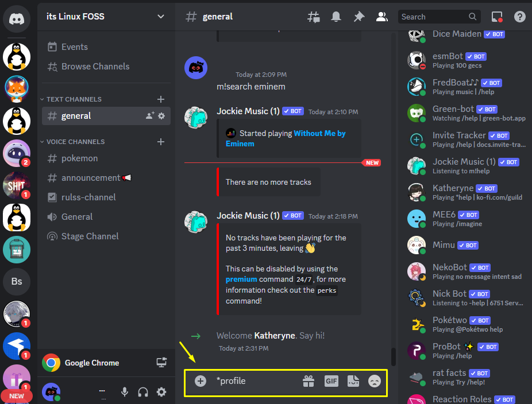Viewport: 532px width, 404px height.
Task: Open the pokemon channel
Action: [106, 158]
